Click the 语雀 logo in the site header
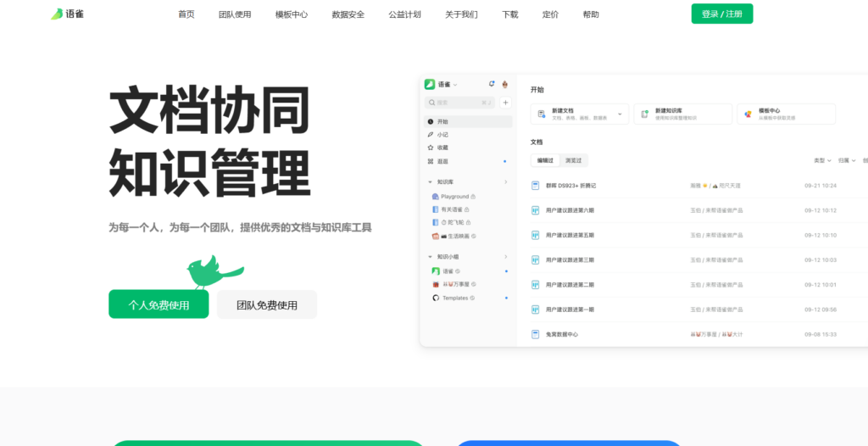This screenshot has width=868, height=446. pyautogui.click(x=68, y=14)
